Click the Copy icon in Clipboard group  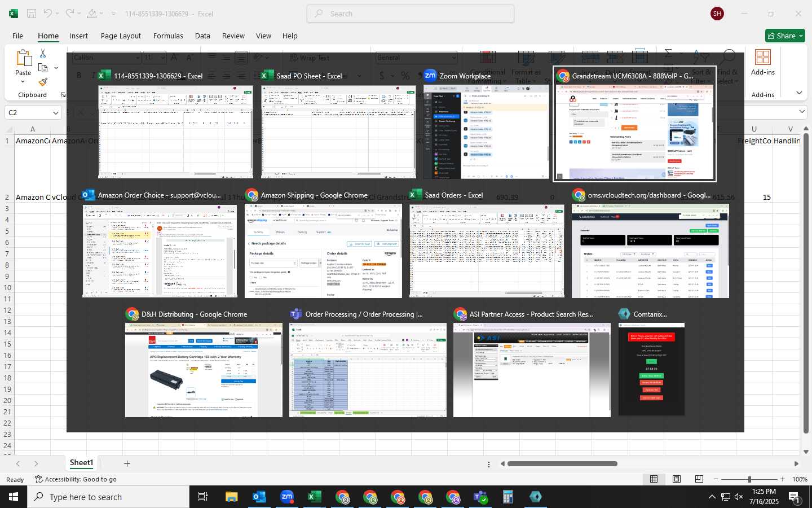click(43, 68)
